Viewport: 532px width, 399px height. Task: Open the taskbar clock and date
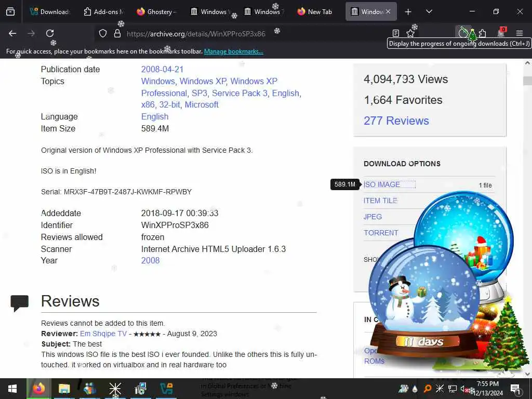(x=488, y=389)
